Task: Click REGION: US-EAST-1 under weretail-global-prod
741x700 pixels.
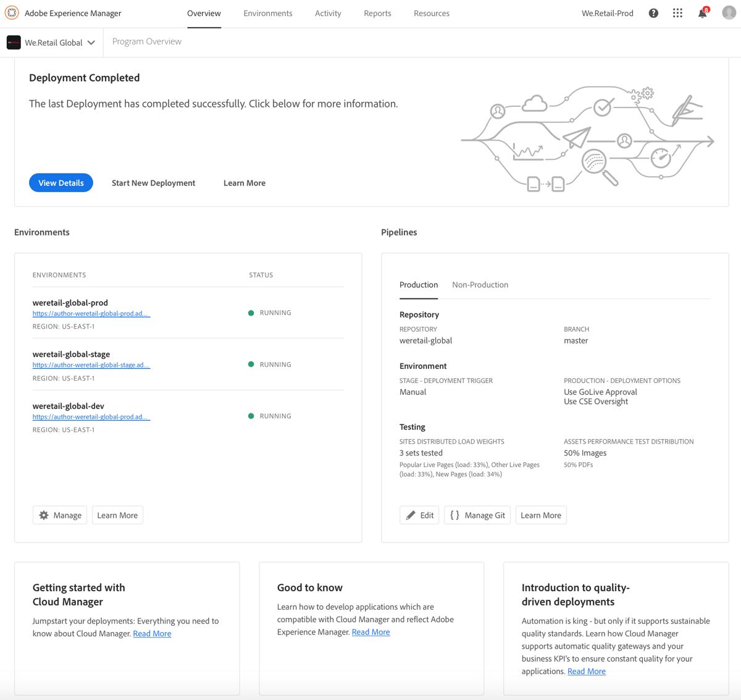Action: click(x=64, y=326)
